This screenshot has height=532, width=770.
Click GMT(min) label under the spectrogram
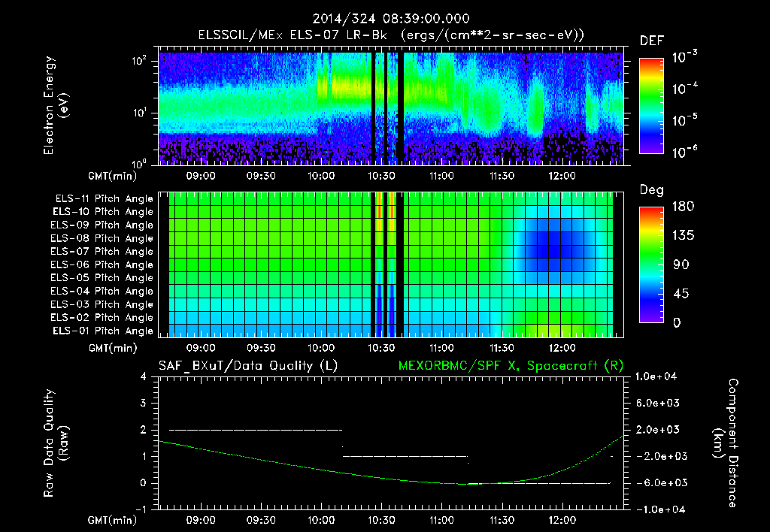coord(113,176)
